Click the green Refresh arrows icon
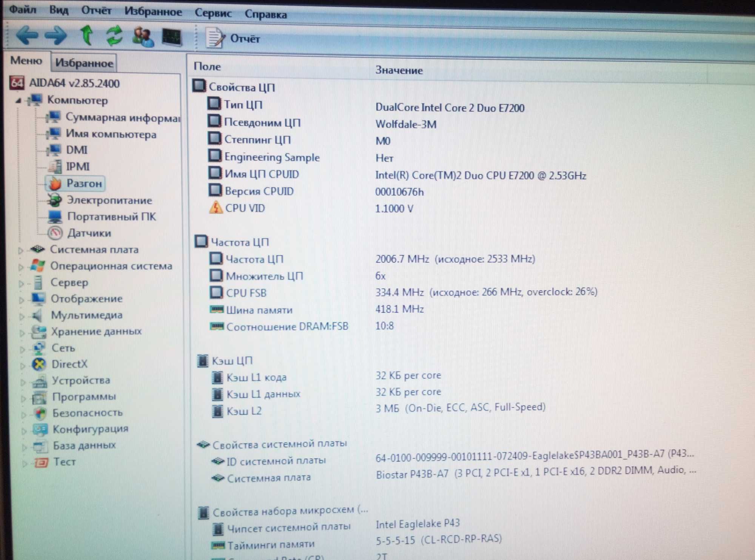 (x=114, y=36)
